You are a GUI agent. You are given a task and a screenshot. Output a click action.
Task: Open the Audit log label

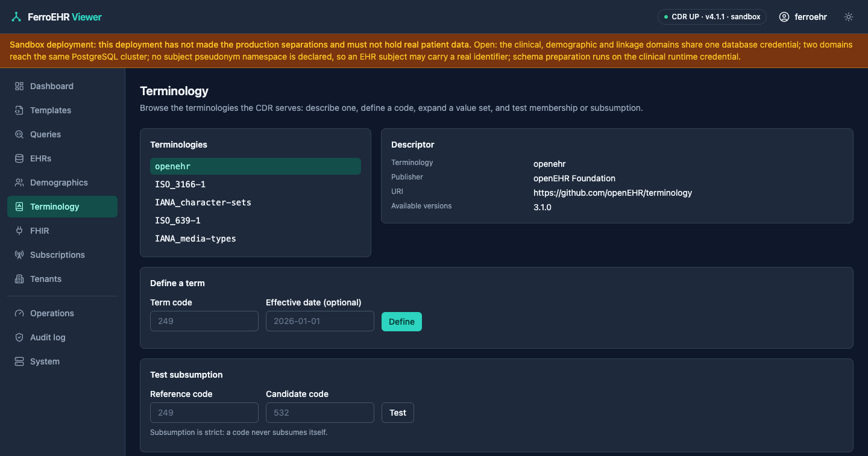click(48, 337)
